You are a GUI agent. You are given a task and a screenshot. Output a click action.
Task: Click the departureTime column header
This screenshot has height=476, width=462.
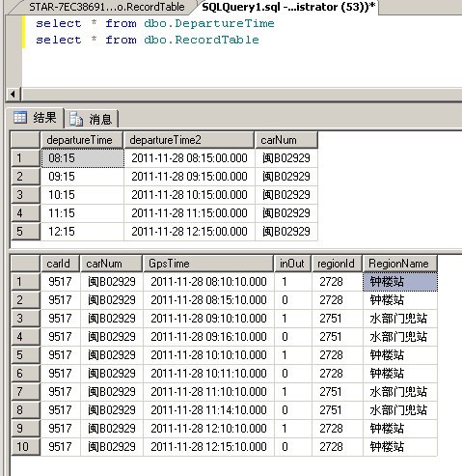[x=82, y=140]
